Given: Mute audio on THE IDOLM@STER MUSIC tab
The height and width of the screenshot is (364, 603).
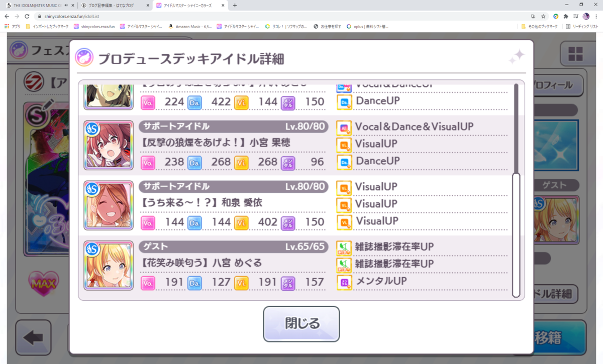Looking at the screenshot, I should pyautogui.click(x=66, y=6).
